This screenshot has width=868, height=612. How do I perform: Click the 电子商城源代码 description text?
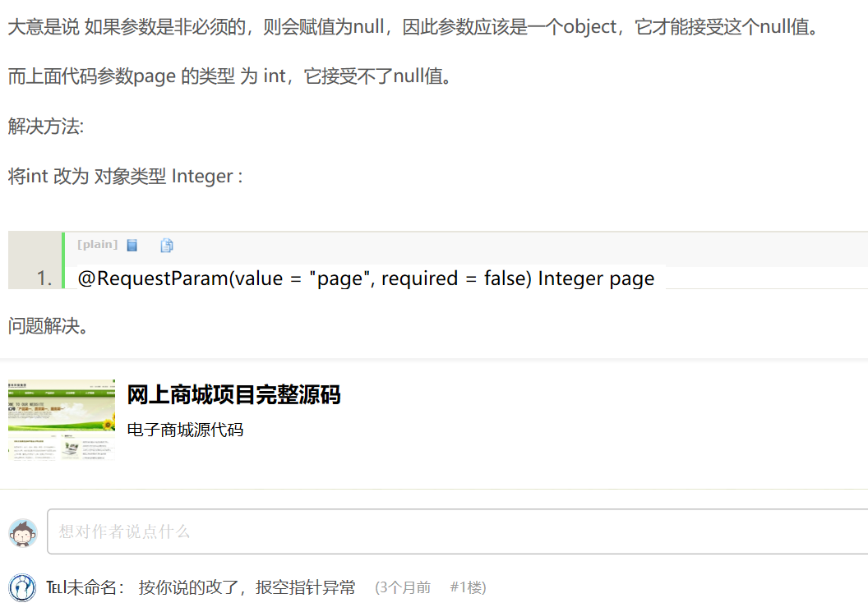(185, 430)
